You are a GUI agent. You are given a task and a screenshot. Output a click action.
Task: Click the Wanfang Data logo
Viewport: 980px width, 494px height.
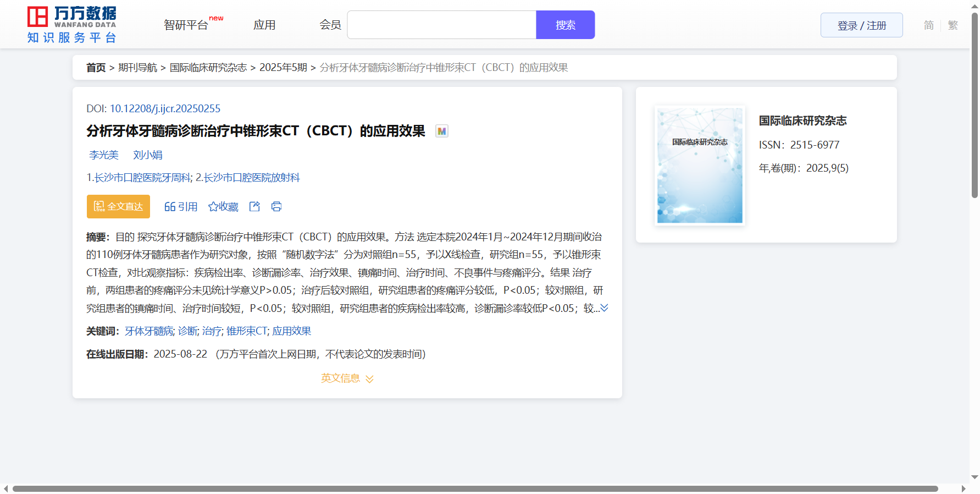tap(72, 25)
